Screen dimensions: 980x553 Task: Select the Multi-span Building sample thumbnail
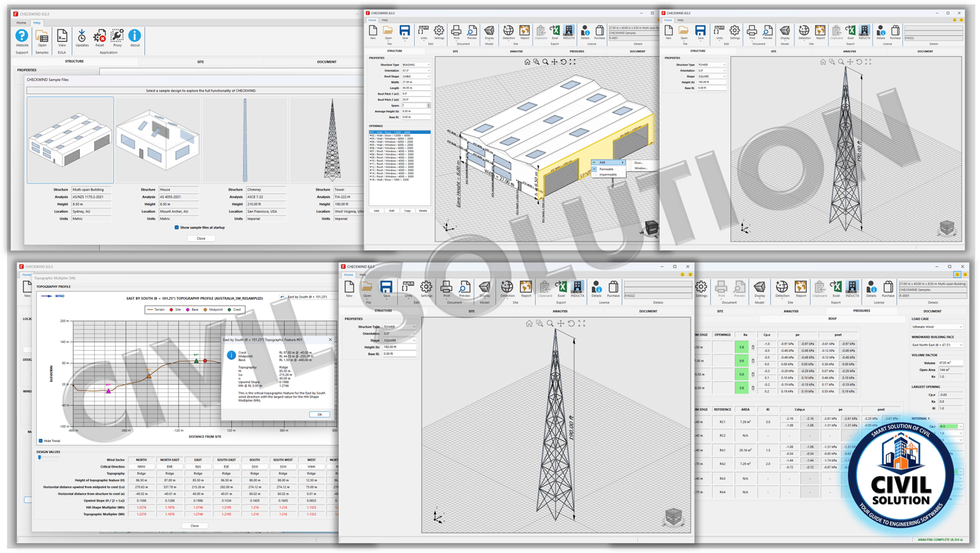(70, 140)
